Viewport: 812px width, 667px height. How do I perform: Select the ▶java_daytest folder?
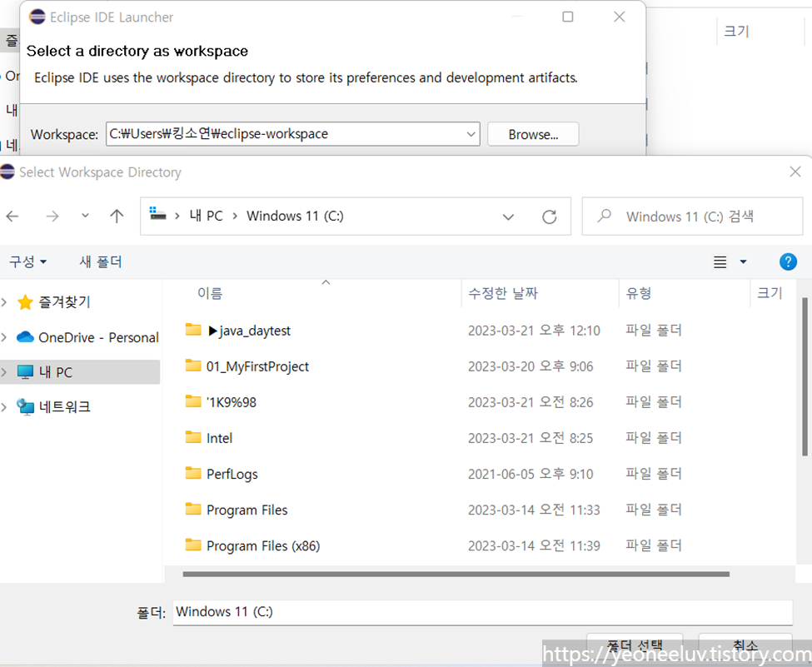click(248, 331)
